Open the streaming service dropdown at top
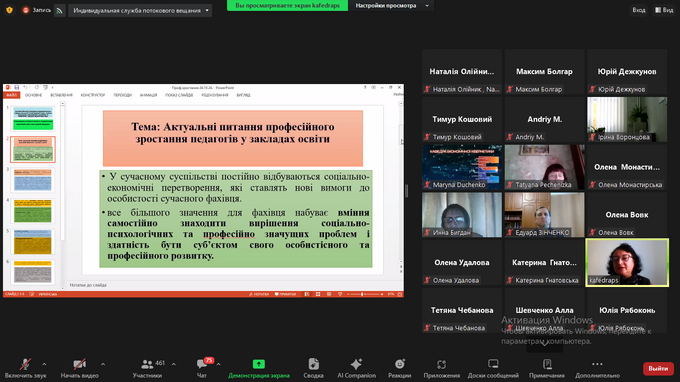 pos(140,10)
